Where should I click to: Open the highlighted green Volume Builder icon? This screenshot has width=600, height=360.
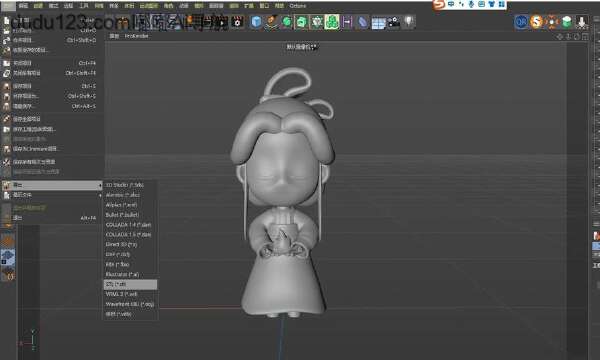pyautogui.click(x=332, y=22)
